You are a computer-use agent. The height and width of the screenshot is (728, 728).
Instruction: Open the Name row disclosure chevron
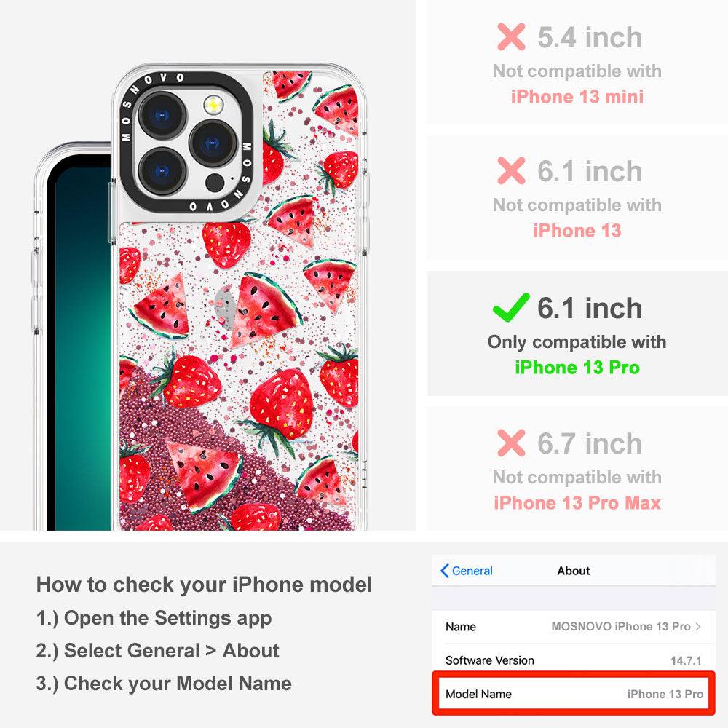(x=698, y=626)
